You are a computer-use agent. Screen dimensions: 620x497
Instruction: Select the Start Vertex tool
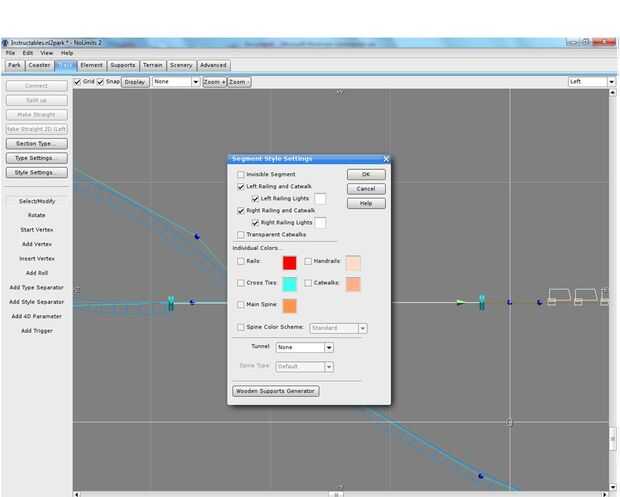click(37, 230)
